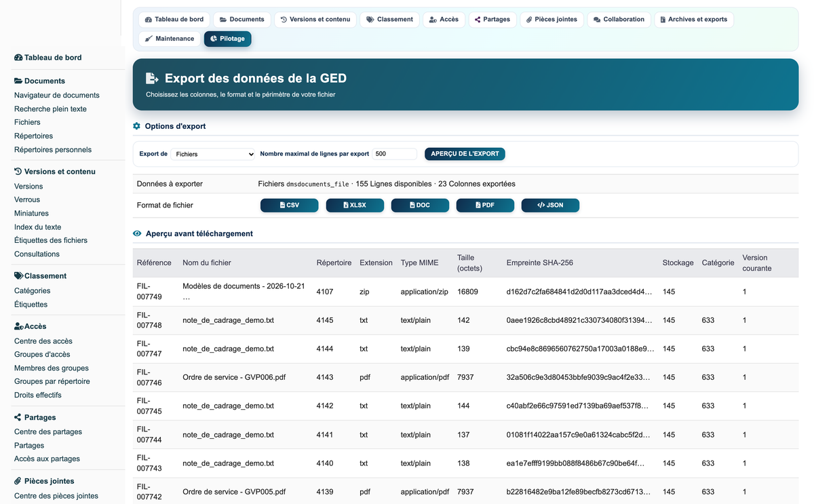
Task: Click the Partages share icon in sidebar
Action: (18, 417)
